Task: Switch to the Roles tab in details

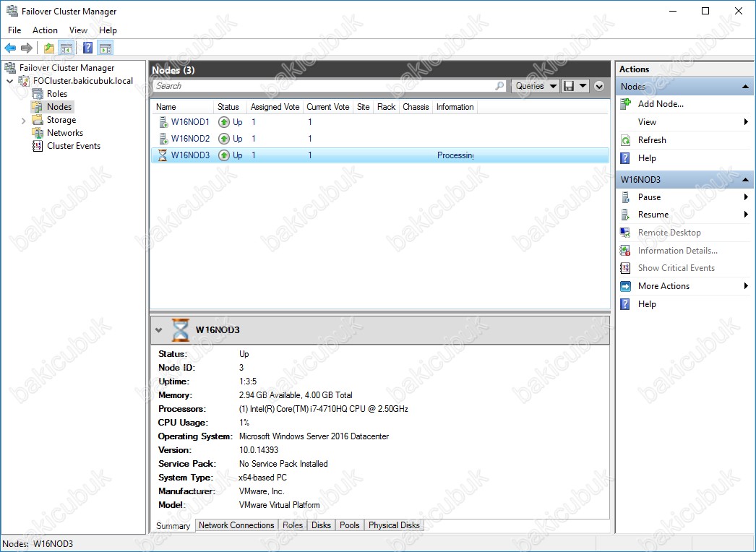Action: [293, 525]
